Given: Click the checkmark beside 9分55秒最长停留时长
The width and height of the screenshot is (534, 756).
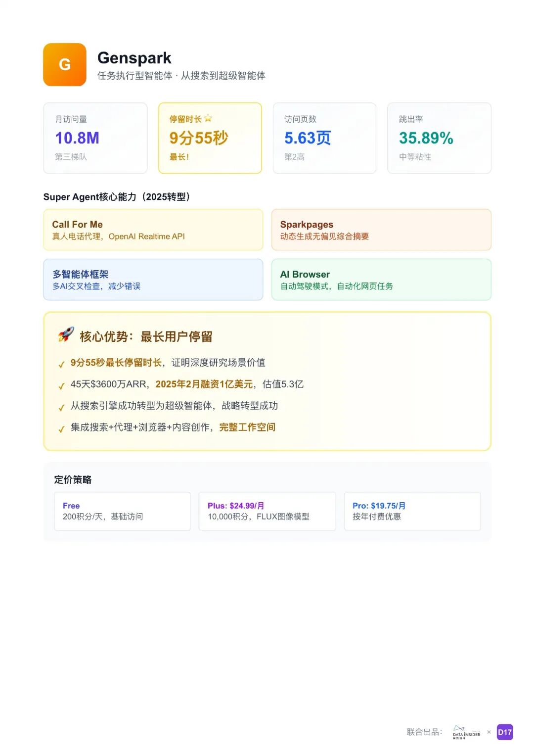Looking at the screenshot, I should (61, 365).
